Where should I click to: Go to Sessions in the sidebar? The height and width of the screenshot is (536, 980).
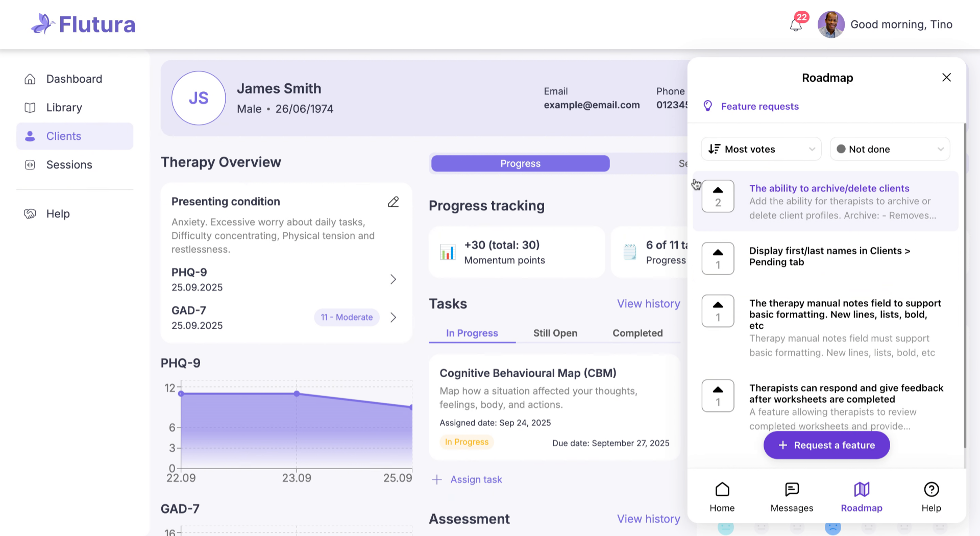click(x=69, y=165)
